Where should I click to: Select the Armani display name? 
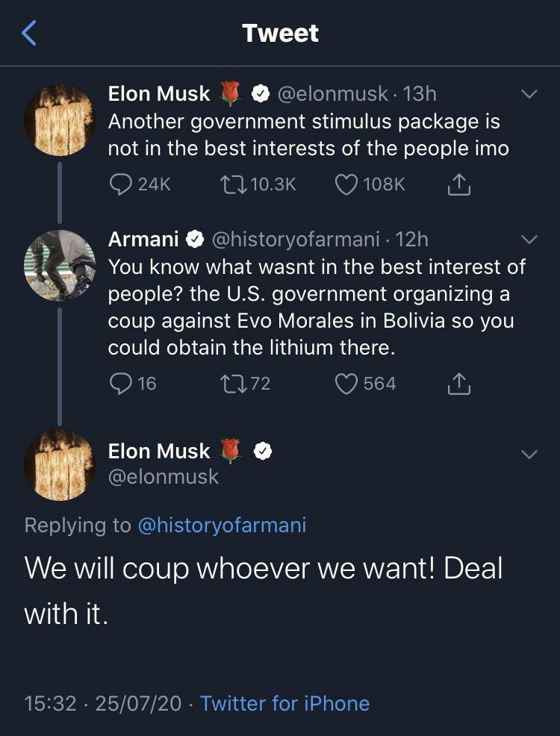[143, 240]
